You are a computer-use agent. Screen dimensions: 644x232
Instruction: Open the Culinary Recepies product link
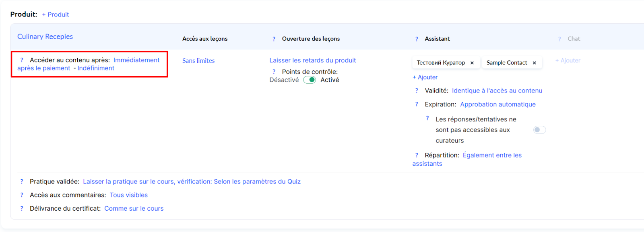(45, 37)
